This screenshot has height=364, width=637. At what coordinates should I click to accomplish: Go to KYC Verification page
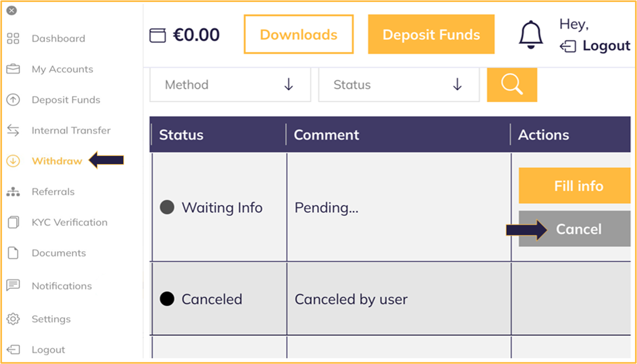[69, 222]
